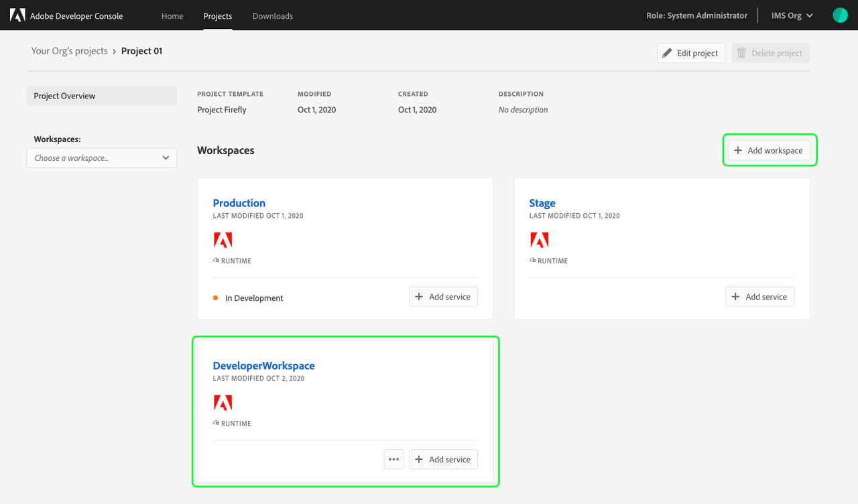Go to the Home tab

tap(172, 15)
